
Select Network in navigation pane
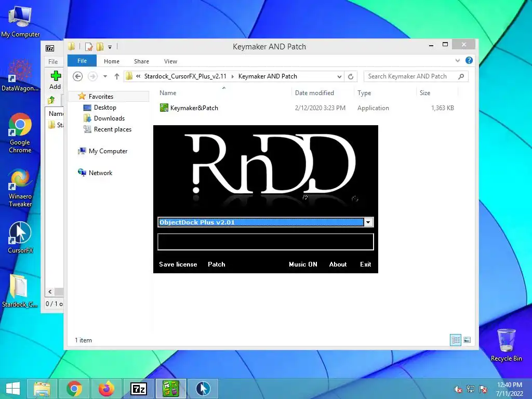click(x=100, y=172)
